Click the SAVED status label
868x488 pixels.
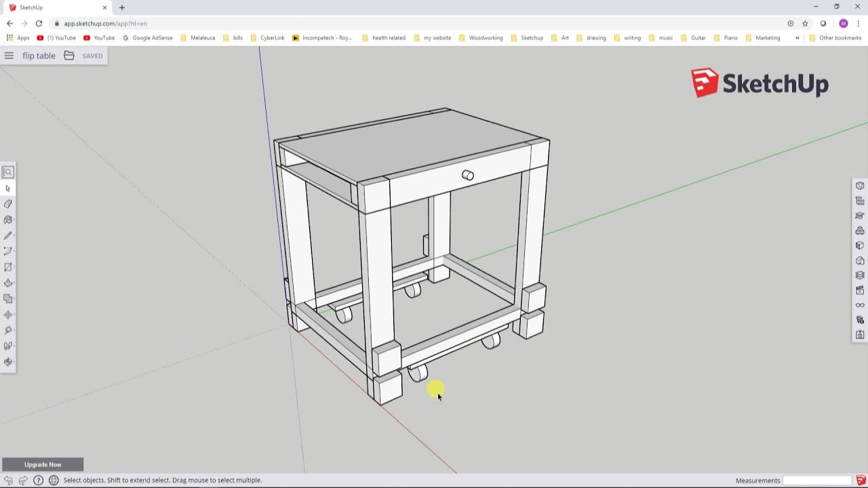click(92, 56)
